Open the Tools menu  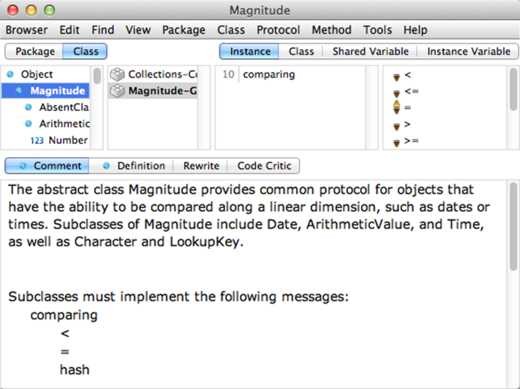coord(377,30)
